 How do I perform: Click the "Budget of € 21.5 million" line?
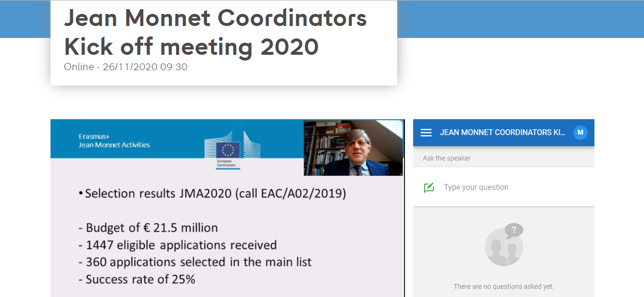tap(152, 228)
